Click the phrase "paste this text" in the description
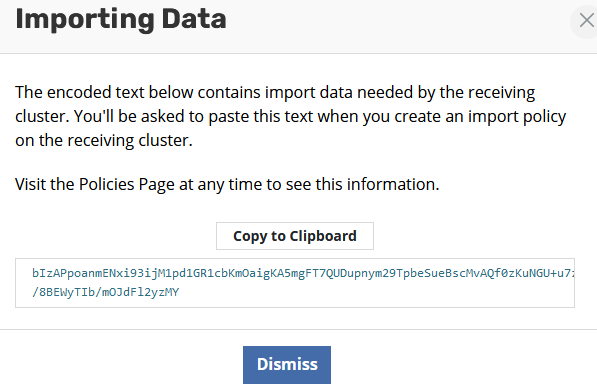The height and width of the screenshot is (392, 597). (260, 117)
